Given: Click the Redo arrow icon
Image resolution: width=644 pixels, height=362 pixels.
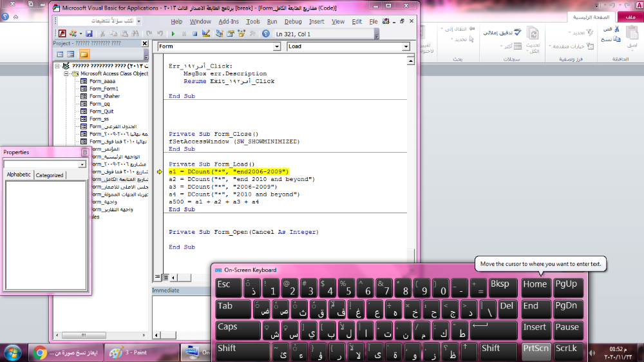Looking at the screenshot, I should tap(160, 33).
